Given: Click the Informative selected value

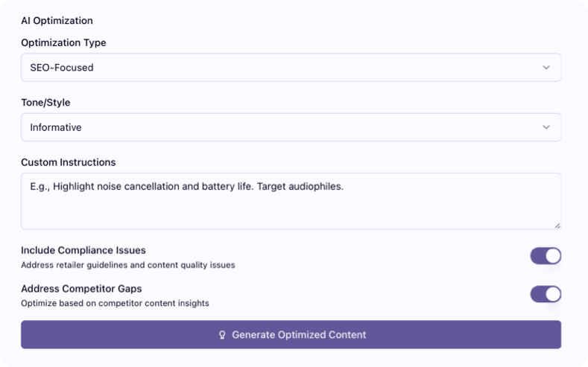Looking at the screenshot, I should coord(56,127).
